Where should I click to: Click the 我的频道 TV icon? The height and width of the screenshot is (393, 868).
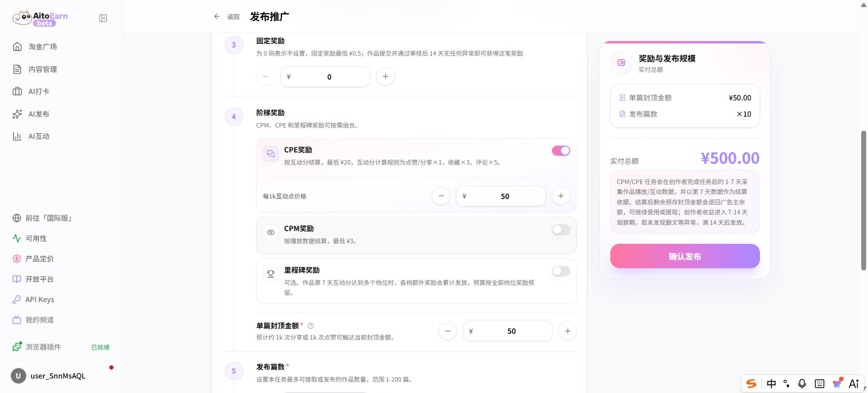coord(17,320)
